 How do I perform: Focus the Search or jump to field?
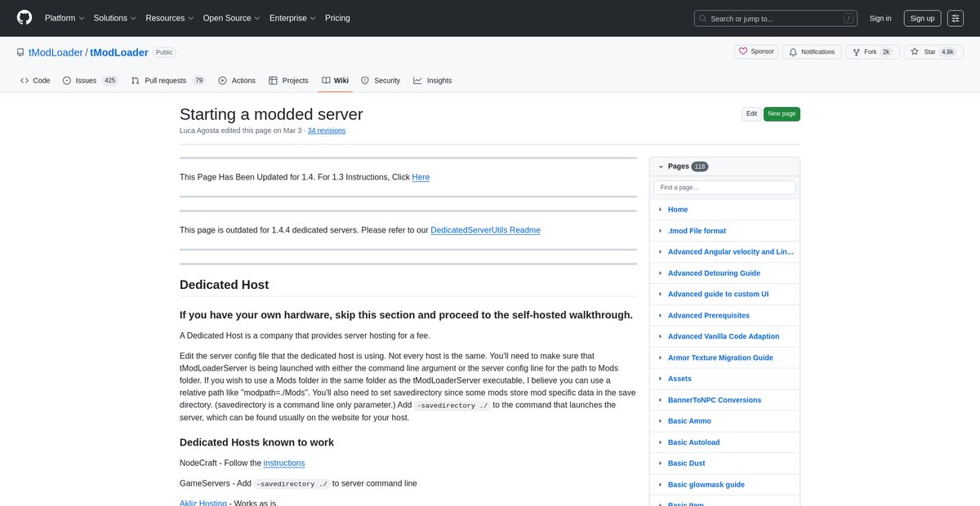[x=776, y=18]
